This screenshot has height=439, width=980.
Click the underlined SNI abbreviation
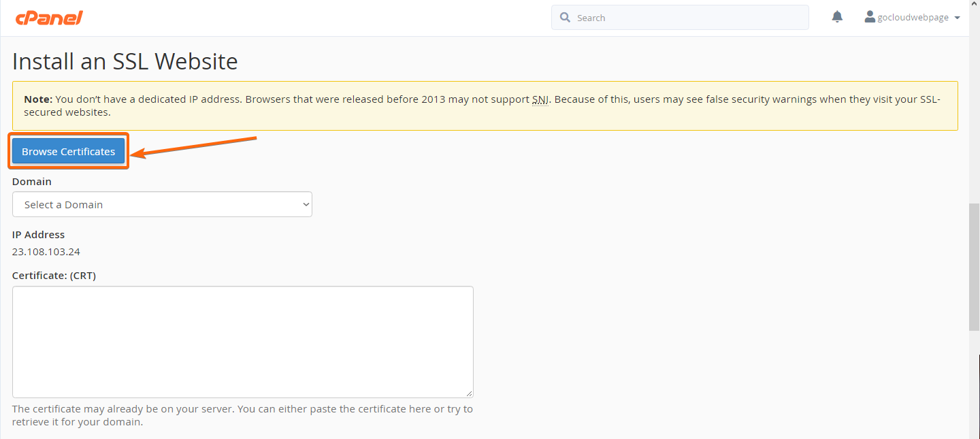tap(540, 99)
